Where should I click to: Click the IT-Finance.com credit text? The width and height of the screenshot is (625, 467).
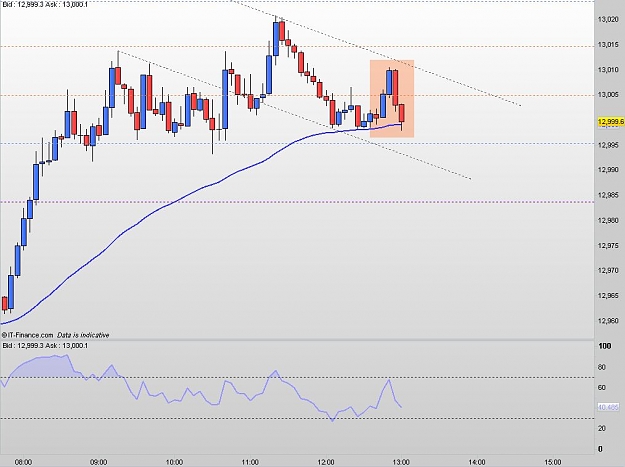click(28, 335)
